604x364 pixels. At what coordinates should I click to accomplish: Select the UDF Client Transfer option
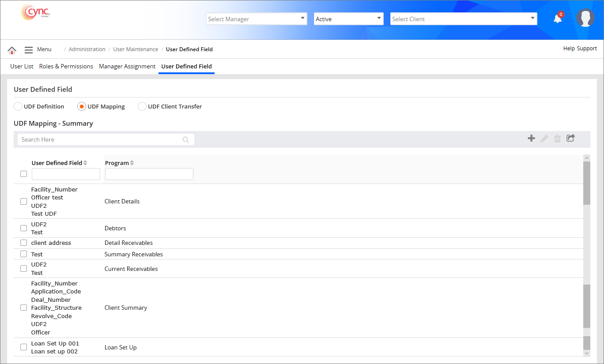[x=142, y=106]
